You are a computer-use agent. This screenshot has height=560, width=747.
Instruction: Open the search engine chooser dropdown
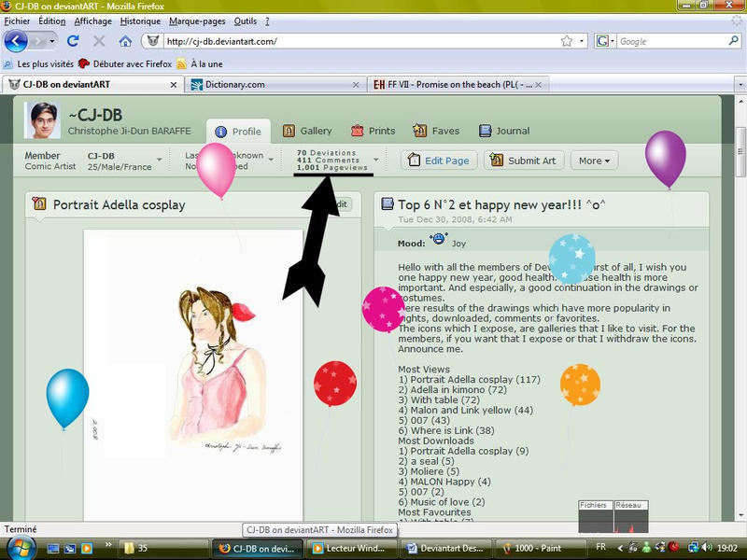613,41
